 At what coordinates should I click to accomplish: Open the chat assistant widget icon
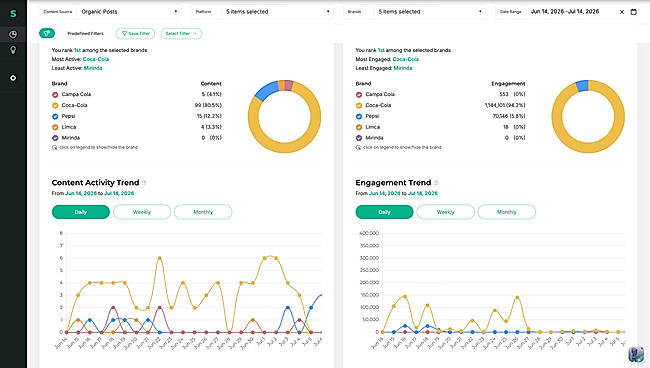pos(636,354)
